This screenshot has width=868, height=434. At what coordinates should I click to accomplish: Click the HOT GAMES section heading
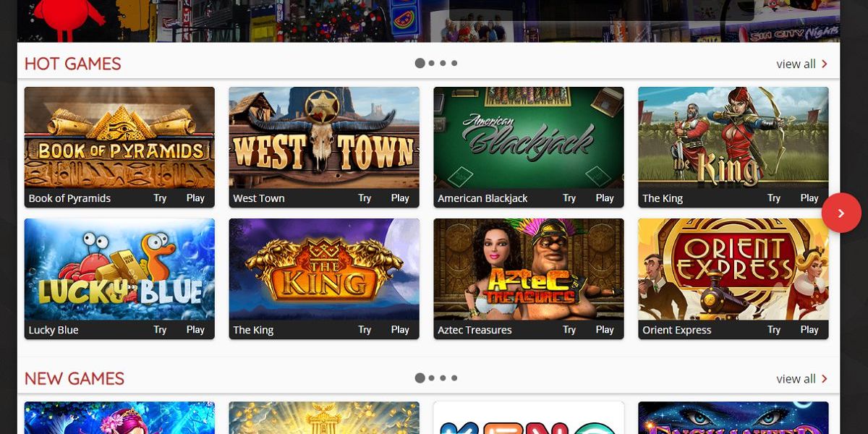(x=72, y=64)
